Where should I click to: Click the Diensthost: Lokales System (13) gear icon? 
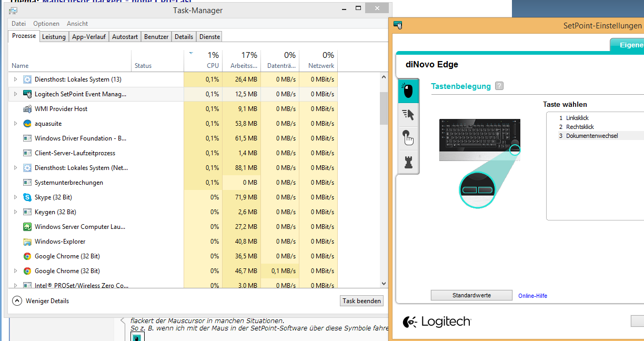pyautogui.click(x=27, y=79)
